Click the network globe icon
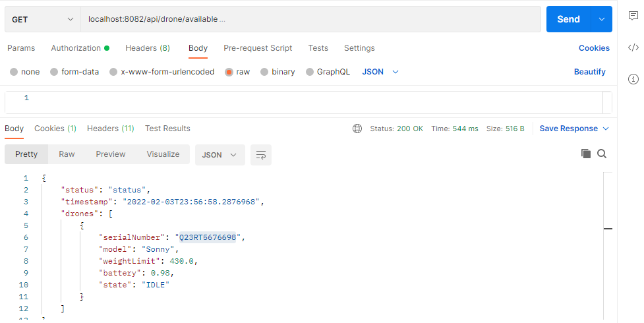 [357, 129]
